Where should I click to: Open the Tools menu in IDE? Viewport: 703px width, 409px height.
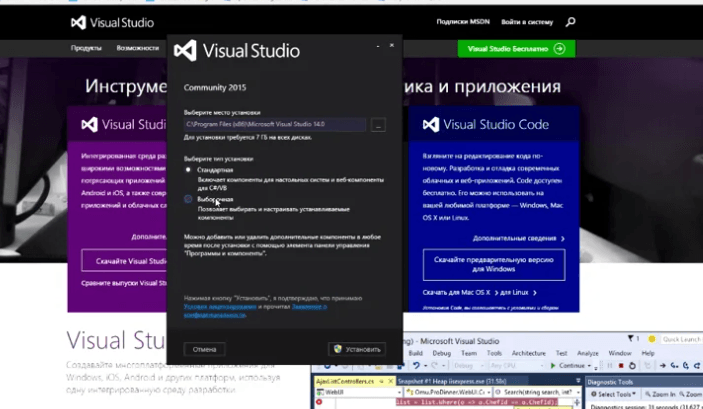[494, 353]
